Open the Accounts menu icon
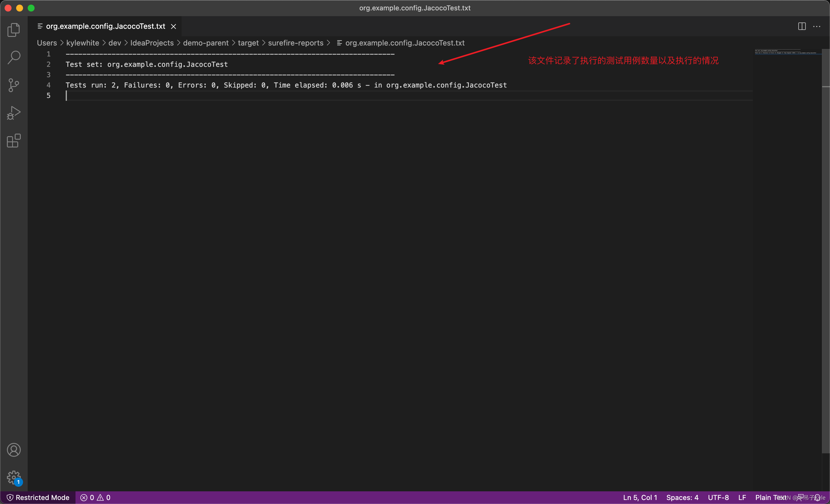The width and height of the screenshot is (830, 504). tap(14, 450)
